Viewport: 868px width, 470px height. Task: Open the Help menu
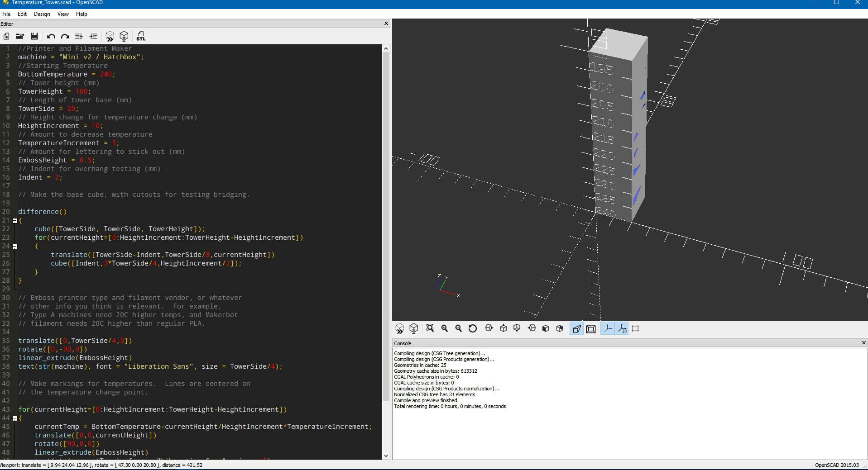[x=82, y=14]
